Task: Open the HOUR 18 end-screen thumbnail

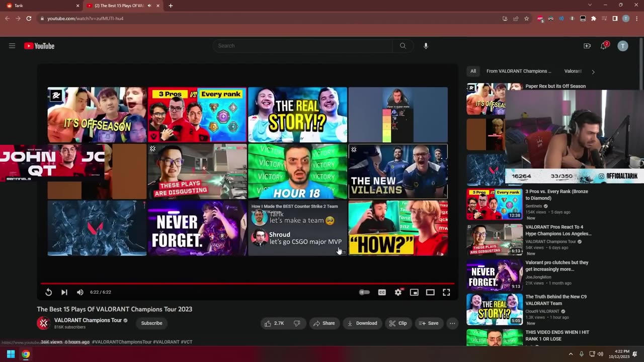Action: (x=297, y=171)
